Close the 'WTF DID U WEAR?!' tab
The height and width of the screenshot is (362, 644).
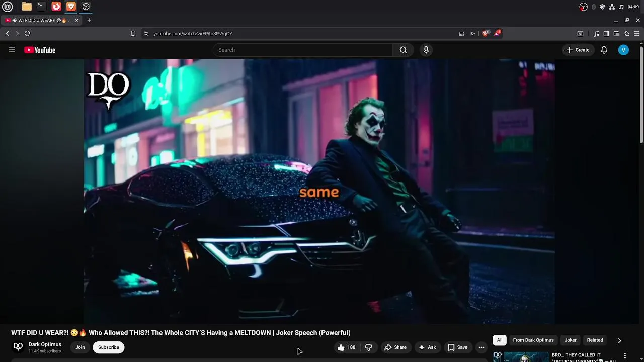point(77,20)
